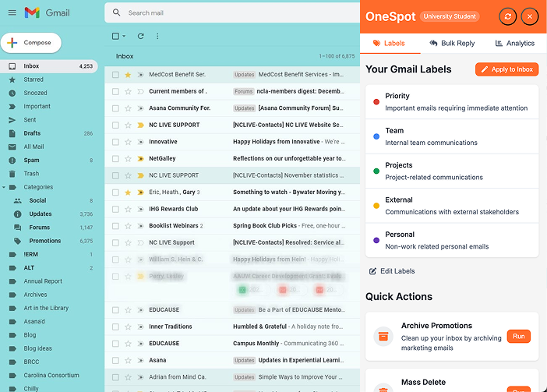Click the Search mail field
Screen dimensions: 547x392
(x=232, y=13)
